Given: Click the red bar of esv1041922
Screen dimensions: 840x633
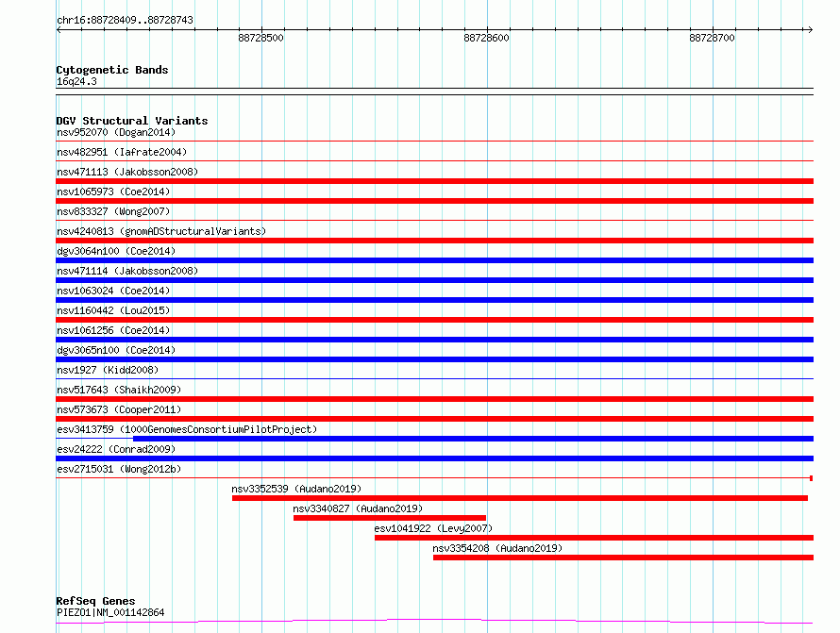Looking at the screenshot, I should pyautogui.click(x=594, y=538).
